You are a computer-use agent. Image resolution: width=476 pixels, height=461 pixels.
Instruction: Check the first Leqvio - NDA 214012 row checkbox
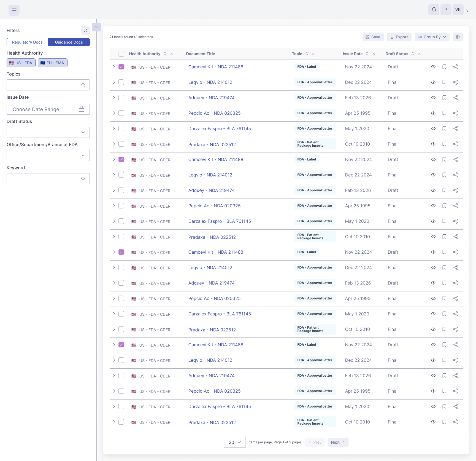(x=121, y=82)
